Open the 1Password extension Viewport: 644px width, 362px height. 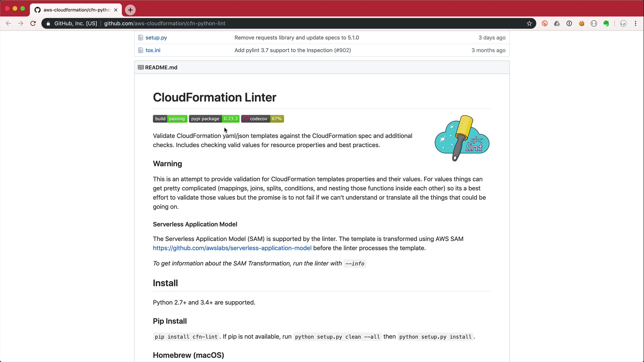(x=569, y=23)
